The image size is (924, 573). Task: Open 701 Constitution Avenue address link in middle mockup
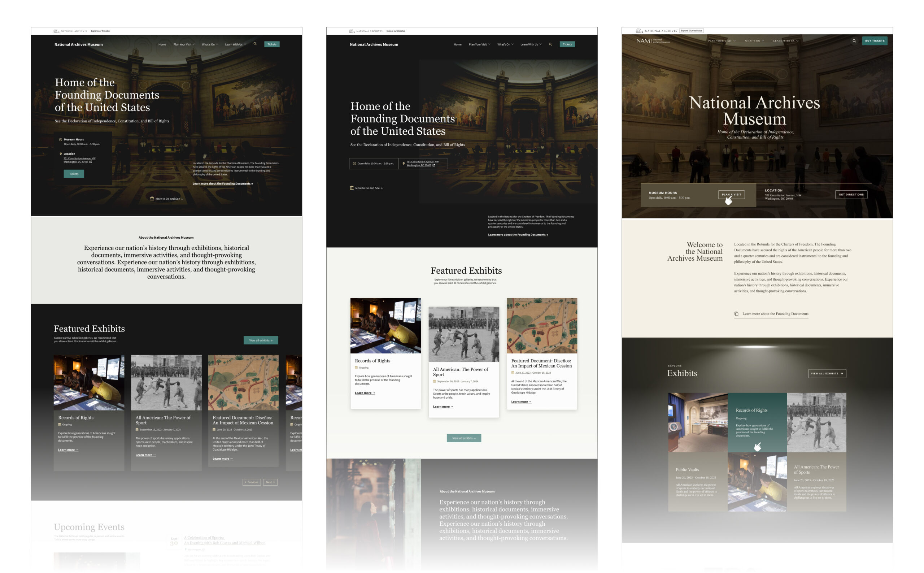coord(422,164)
